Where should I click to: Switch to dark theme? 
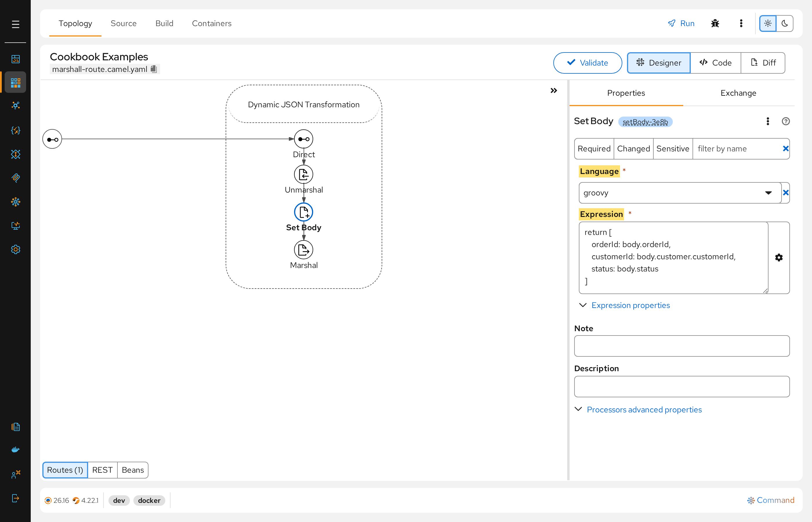coord(784,23)
